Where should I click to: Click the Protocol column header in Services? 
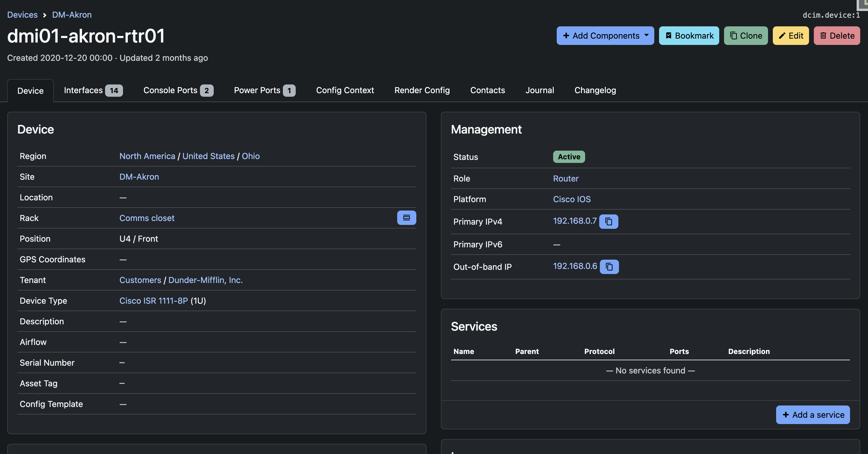[600, 351]
